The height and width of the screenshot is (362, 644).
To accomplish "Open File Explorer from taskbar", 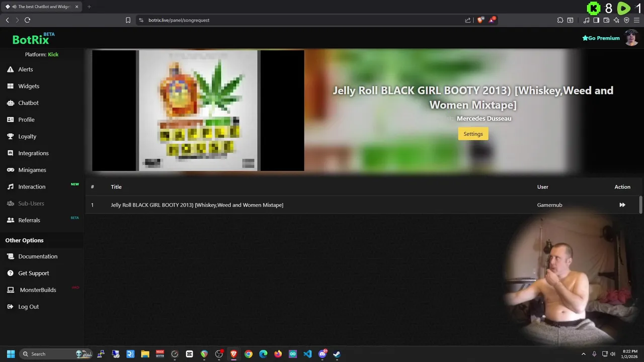I will [145, 354].
